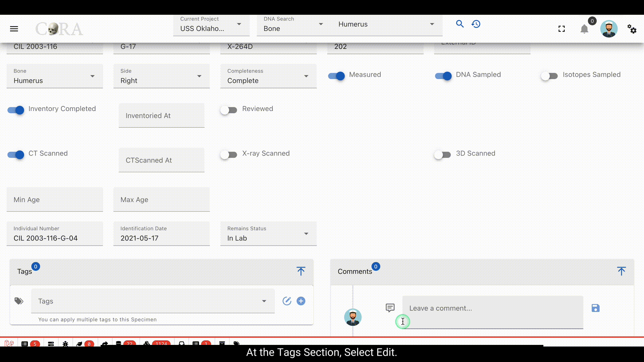Image resolution: width=644 pixels, height=362 pixels.
Task: Click the Tags panel header title
Action: [24, 271]
